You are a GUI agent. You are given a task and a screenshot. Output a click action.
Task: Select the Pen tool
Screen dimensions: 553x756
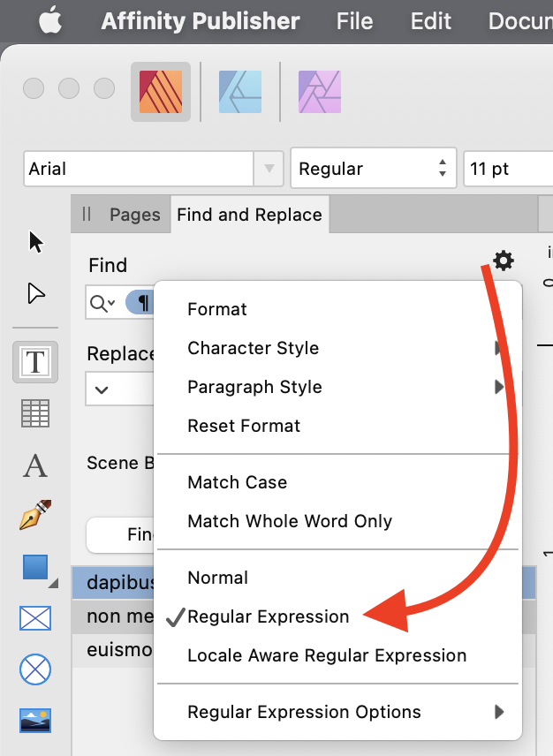[x=35, y=515]
